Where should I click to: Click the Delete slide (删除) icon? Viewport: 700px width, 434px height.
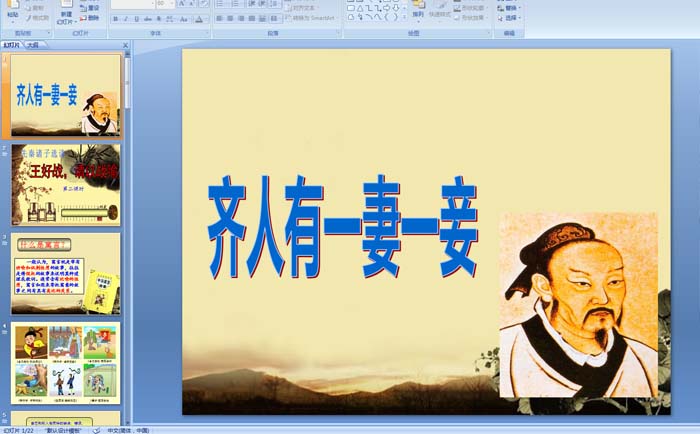(83, 18)
